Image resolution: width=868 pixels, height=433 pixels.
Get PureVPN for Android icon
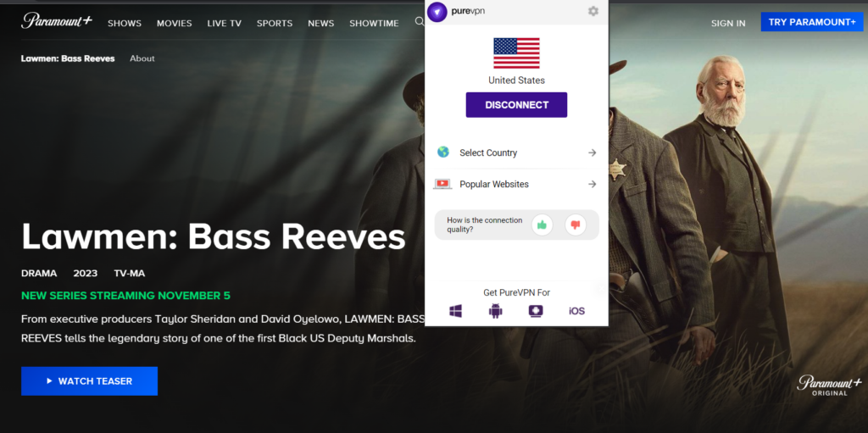[495, 311]
